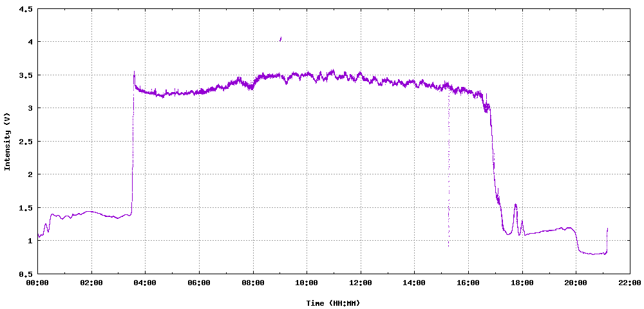Click the sharp dropout spike after 15:00

pyautogui.click(x=448, y=168)
